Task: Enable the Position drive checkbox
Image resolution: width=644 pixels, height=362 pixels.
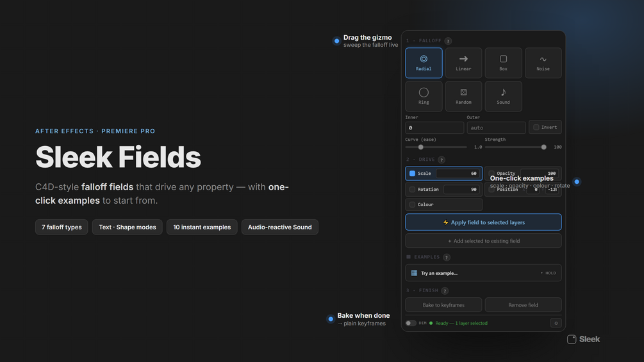Action: [491, 190]
